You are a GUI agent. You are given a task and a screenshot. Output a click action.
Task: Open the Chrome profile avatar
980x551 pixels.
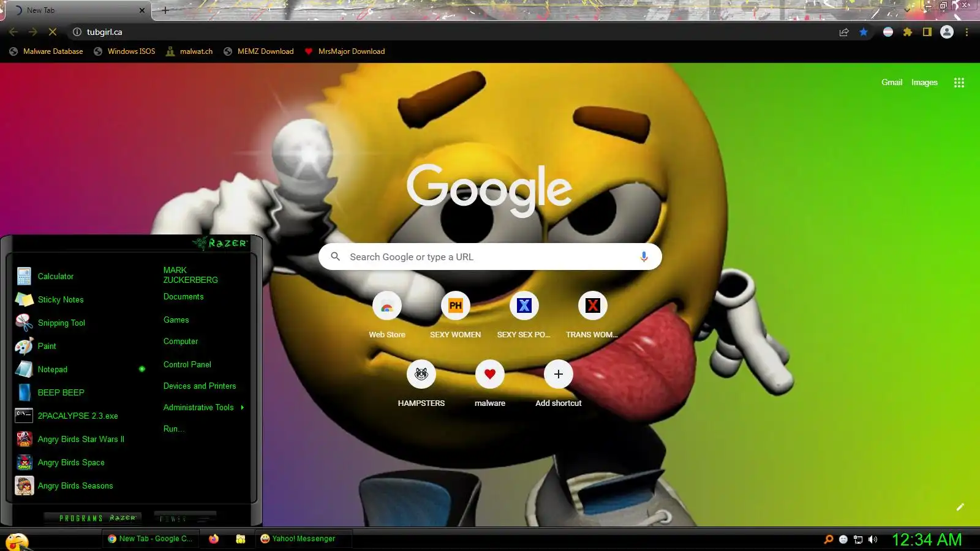click(947, 32)
